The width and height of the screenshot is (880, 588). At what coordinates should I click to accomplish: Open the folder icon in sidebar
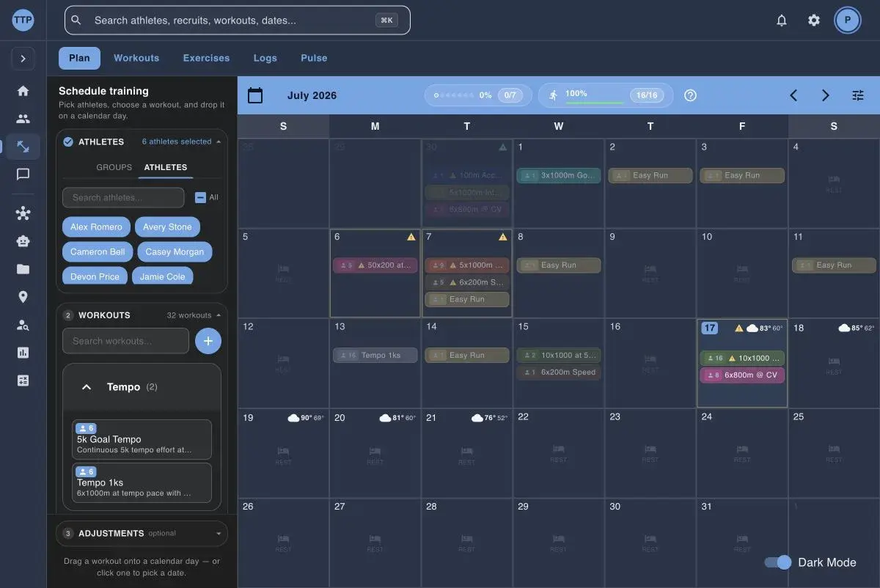(23, 269)
